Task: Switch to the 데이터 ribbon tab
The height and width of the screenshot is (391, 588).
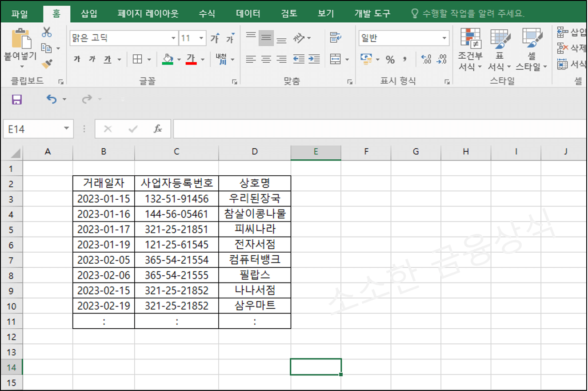Action: point(248,13)
